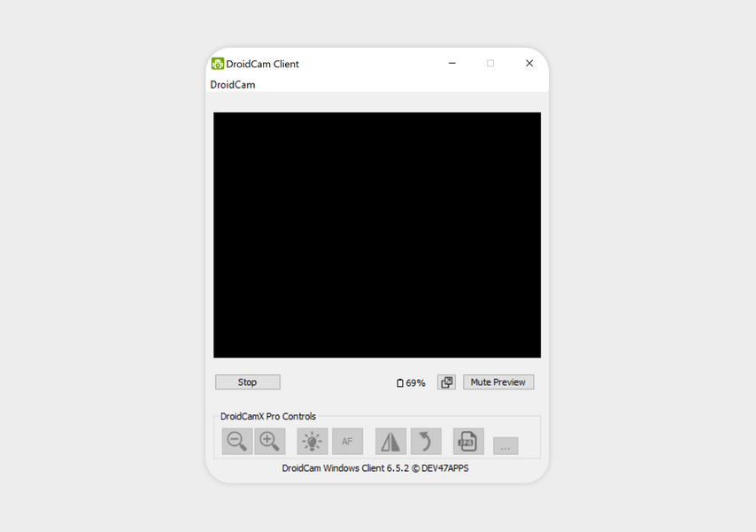756x532 pixels.
Task: Check the phone battery 69% indicator
Action: [411, 383]
